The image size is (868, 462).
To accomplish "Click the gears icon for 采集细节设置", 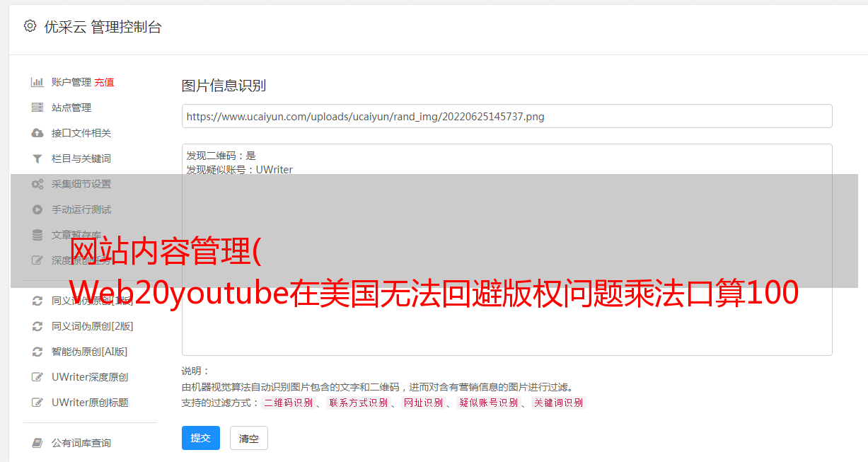I will (37, 184).
